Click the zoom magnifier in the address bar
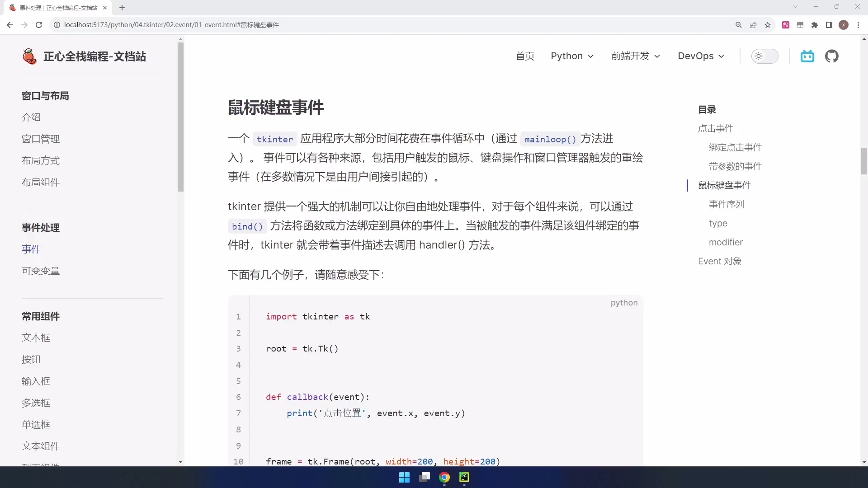Image resolution: width=868 pixels, height=488 pixels. (x=739, y=25)
